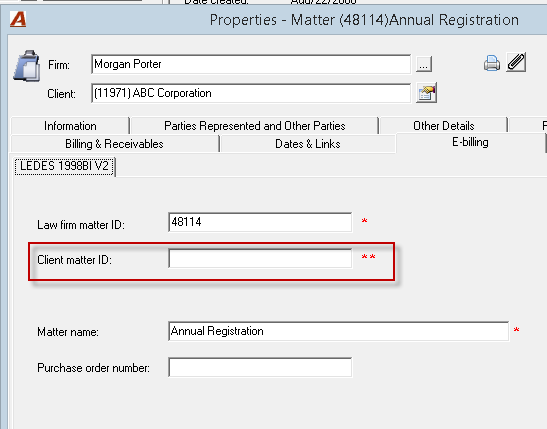Click the 'Matter name:' label
This screenshot has width=547, height=429.
point(68,332)
